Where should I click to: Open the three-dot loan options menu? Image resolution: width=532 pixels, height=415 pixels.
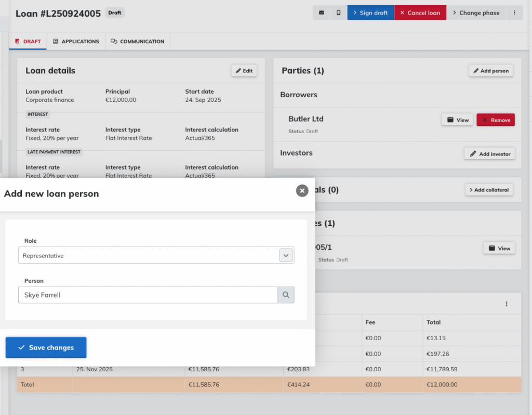tap(514, 13)
